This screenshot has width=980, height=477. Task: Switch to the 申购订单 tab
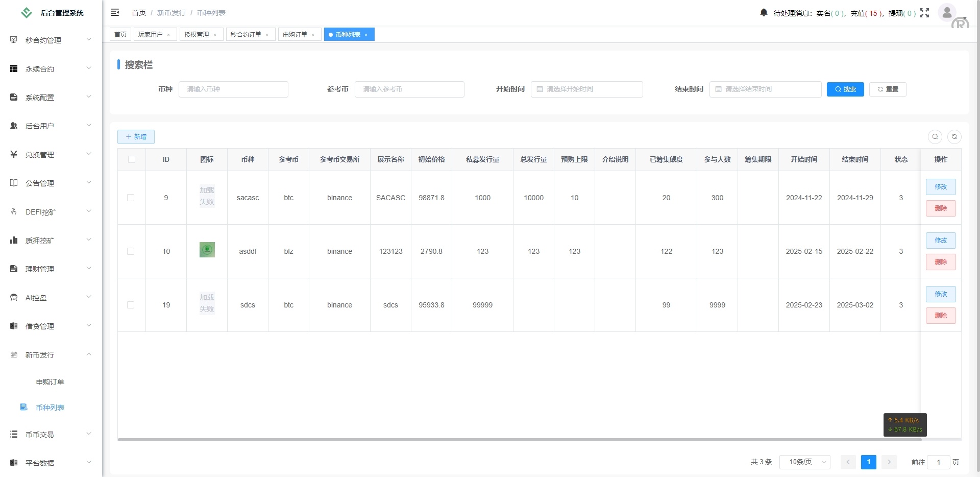(296, 34)
